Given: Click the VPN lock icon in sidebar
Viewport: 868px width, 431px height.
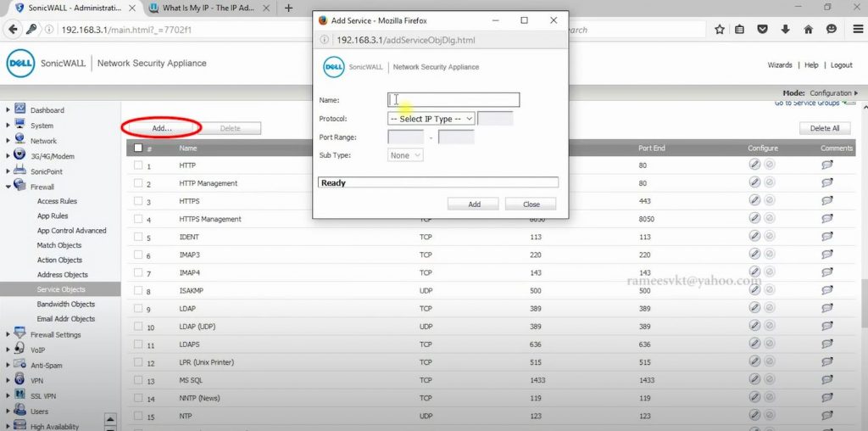Looking at the screenshot, I should tap(20, 379).
